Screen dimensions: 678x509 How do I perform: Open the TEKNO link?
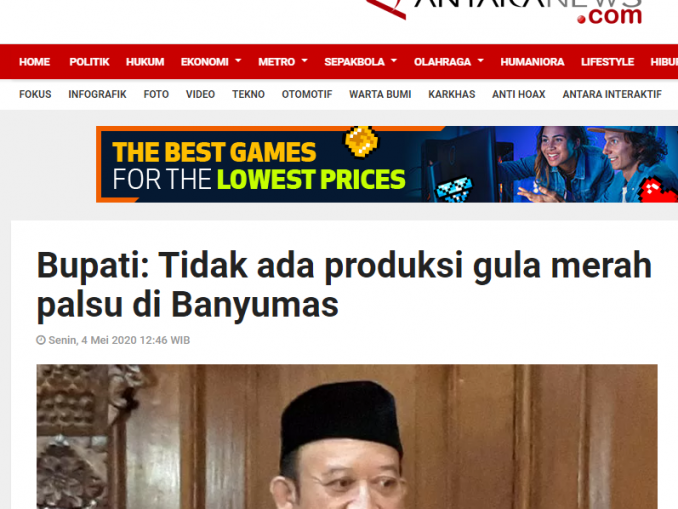(248, 94)
